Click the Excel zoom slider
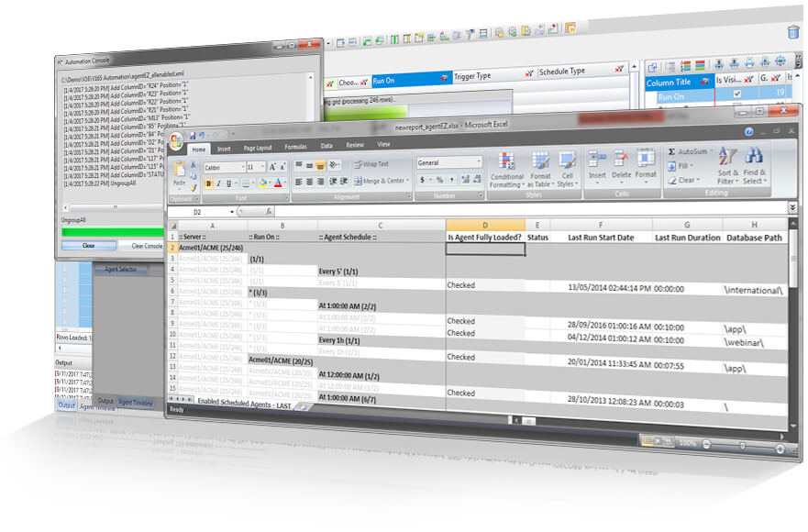The width and height of the screenshot is (808, 532). point(743,446)
